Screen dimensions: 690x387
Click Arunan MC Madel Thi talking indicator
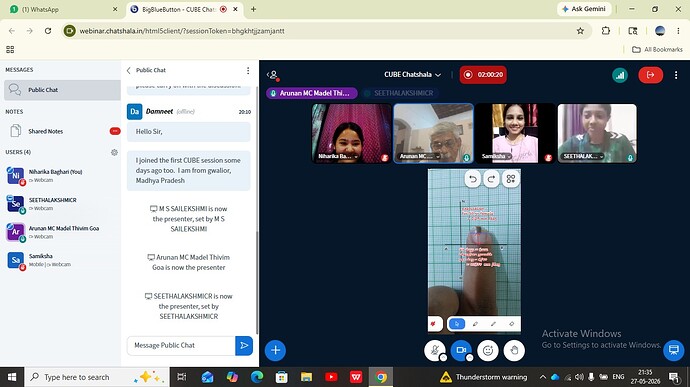pos(312,93)
